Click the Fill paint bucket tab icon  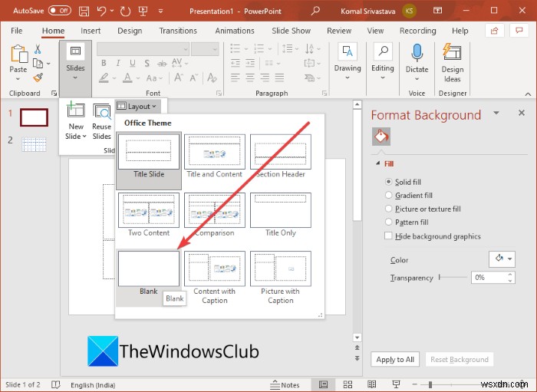click(x=381, y=137)
